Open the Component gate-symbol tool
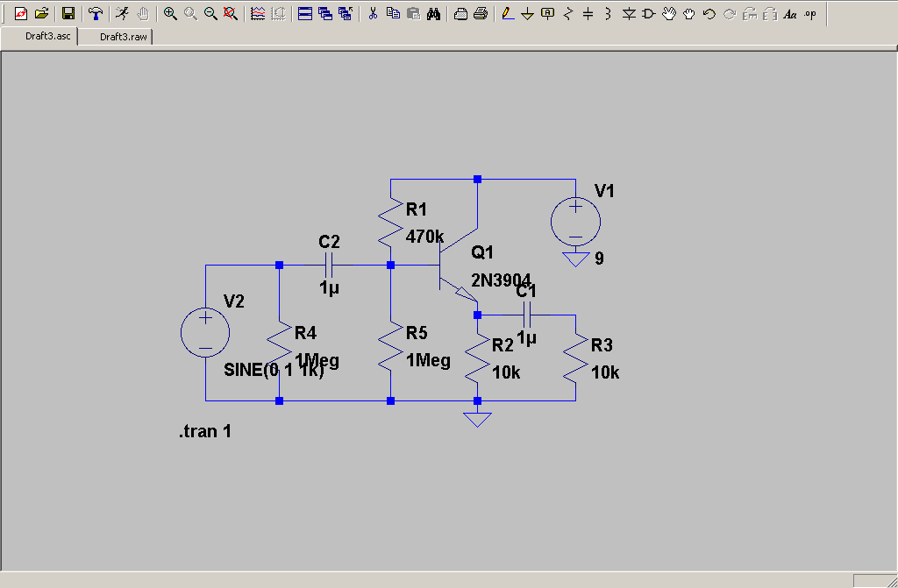The image size is (898, 588). 649,13
